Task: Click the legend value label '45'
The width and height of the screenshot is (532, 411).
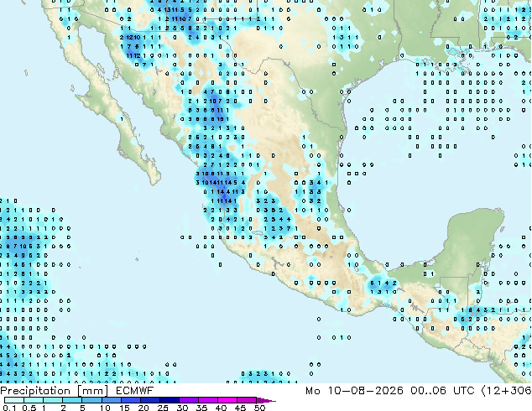Action: (240, 408)
